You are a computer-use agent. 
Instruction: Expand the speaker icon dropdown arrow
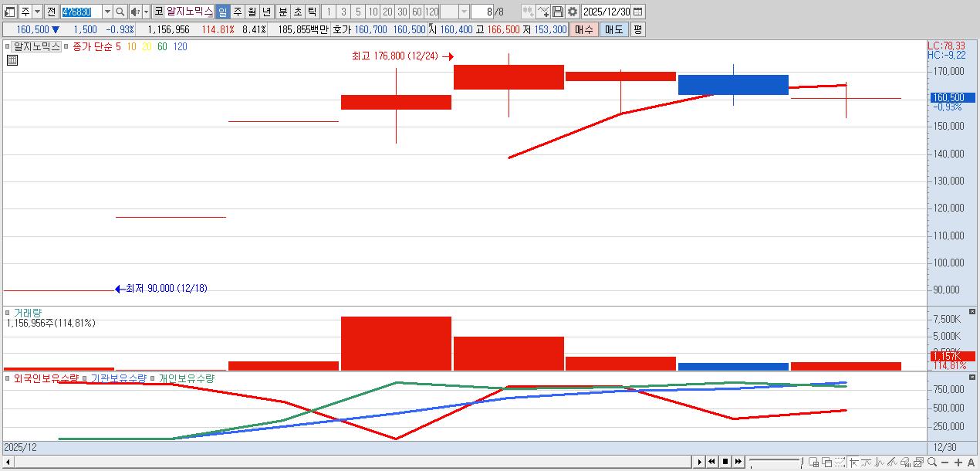(146, 12)
